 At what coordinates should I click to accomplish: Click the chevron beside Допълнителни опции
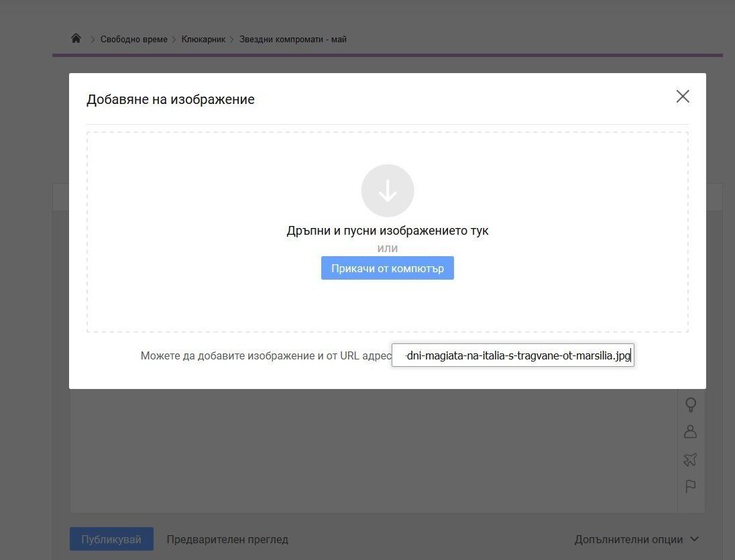pos(694,539)
